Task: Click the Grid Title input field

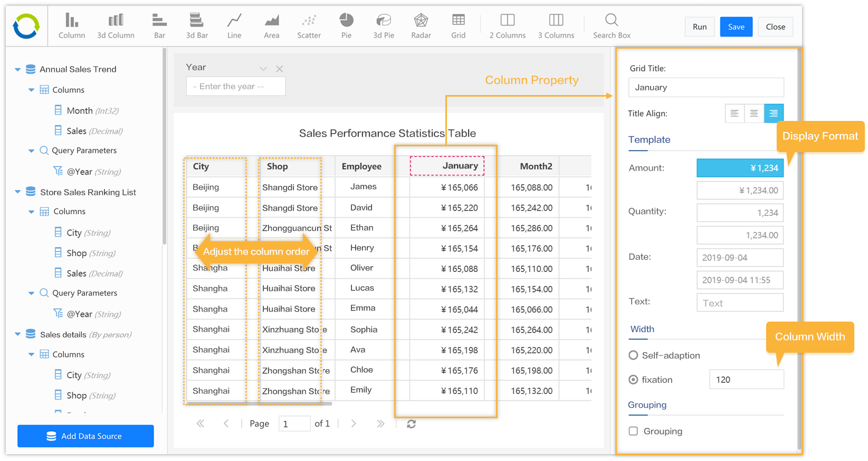Action: coord(706,87)
